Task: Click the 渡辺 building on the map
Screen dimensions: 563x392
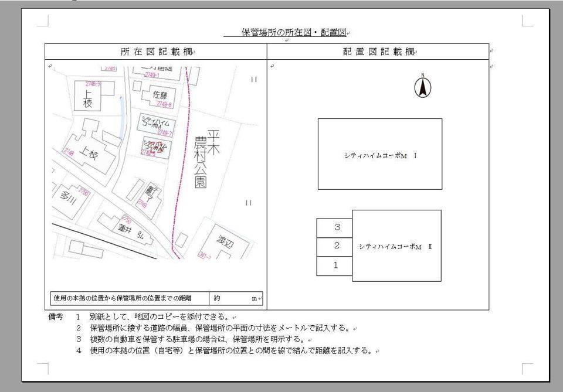Action: [x=222, y=240]
